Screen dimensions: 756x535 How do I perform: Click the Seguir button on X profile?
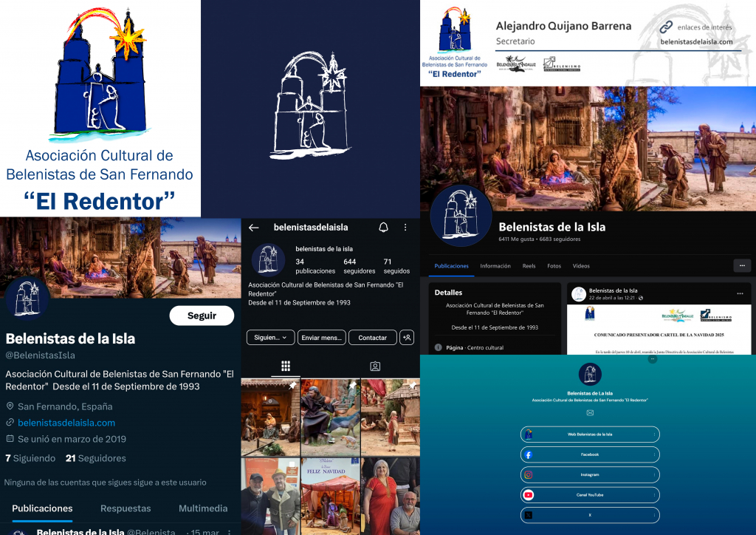pos(202,316)
